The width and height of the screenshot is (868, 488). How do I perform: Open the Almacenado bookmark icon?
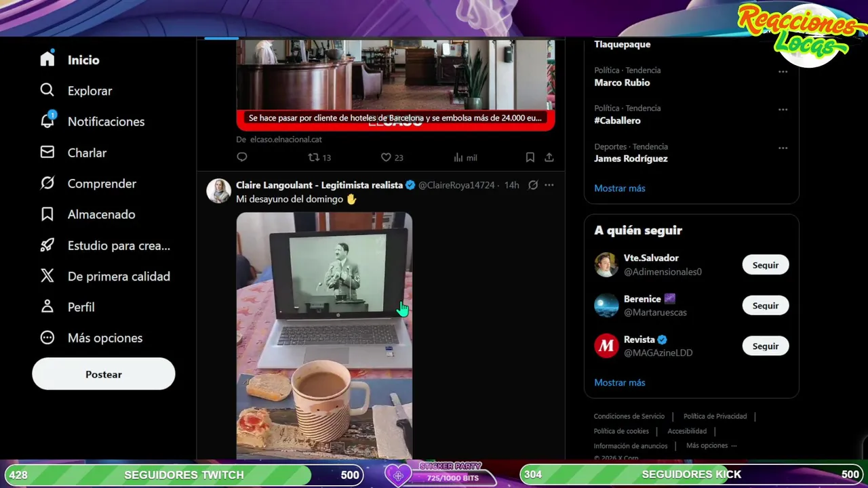47,214
